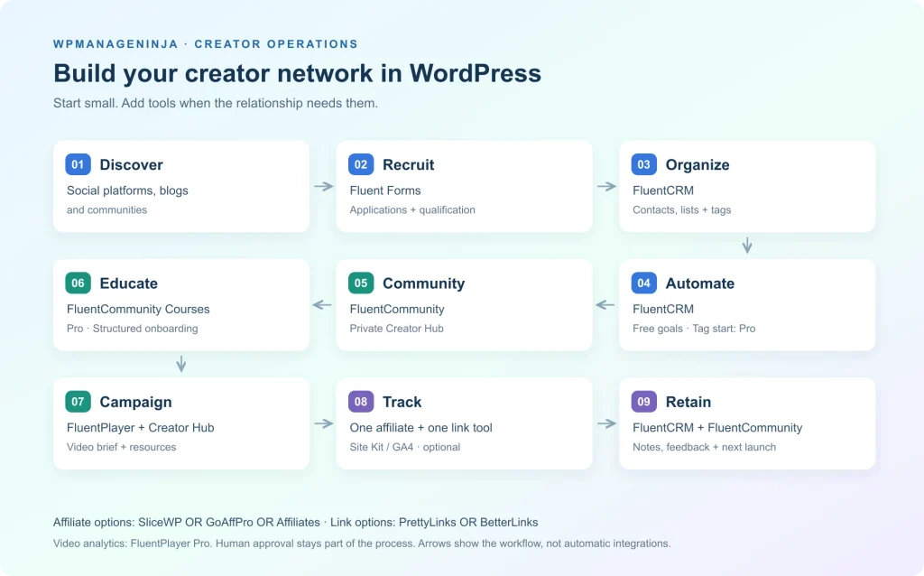Click 'FluentCommunity' in the Community card
The width and height of the screenshot is (924, 576).
pyautogui.click(x=397, y=309)
